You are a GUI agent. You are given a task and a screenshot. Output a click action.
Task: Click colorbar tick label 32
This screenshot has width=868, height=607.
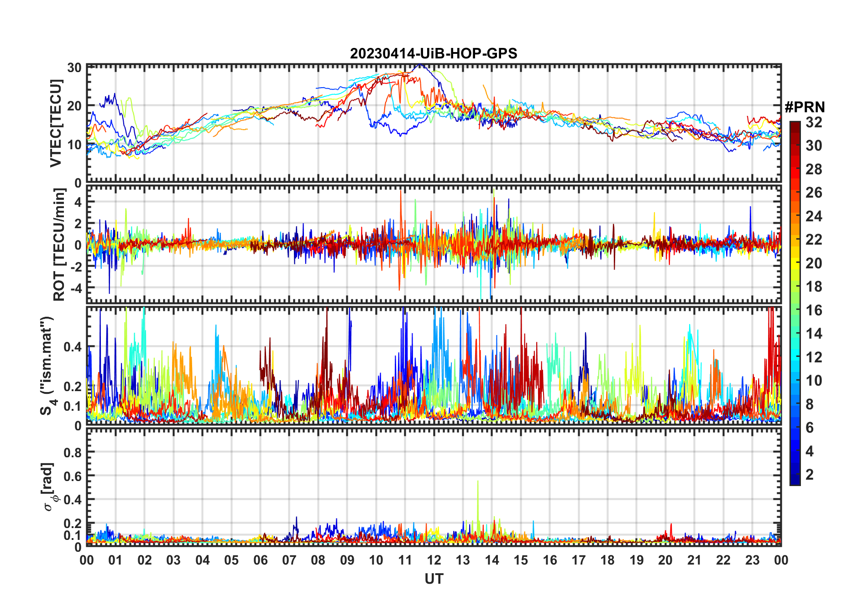(814, 122)
